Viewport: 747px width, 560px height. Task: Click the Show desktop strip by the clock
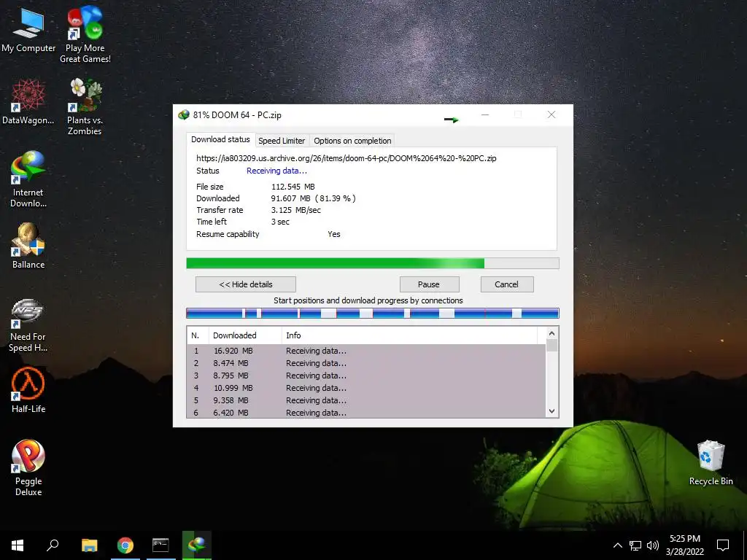(x=745, y=545)
